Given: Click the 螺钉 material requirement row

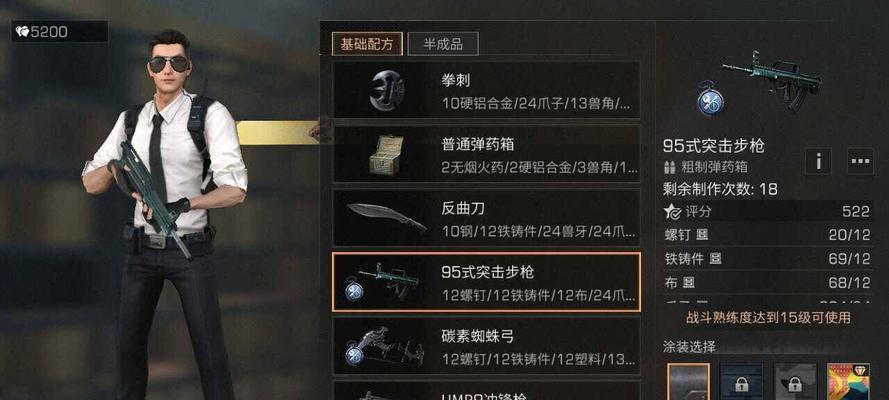Looking at the screenshot, I should coord(767,235).
